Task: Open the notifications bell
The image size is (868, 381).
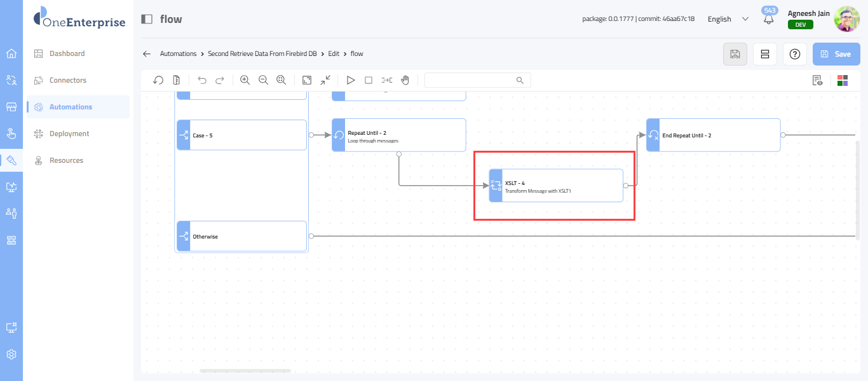Action: (x=769, y=19)
